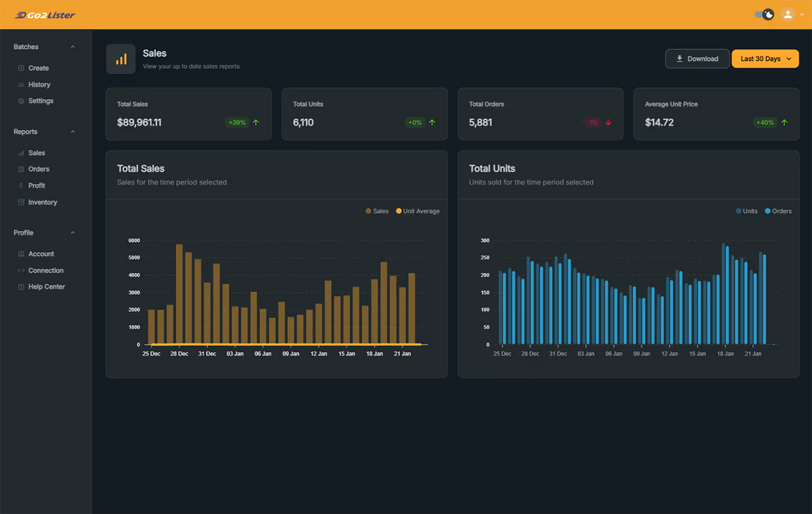Collapse the Profile sidebar section
Viewport: 812px width, 514px height.
point(73,232)
